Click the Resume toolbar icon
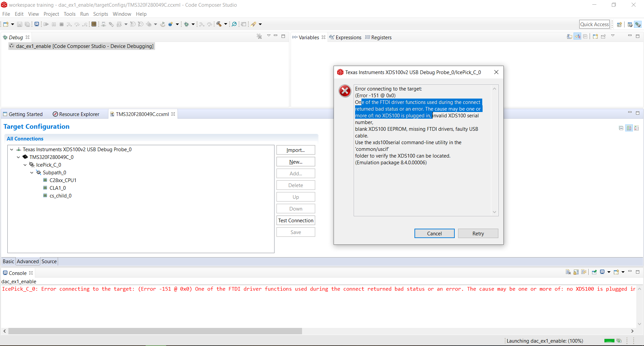 (x=46, y=24)
